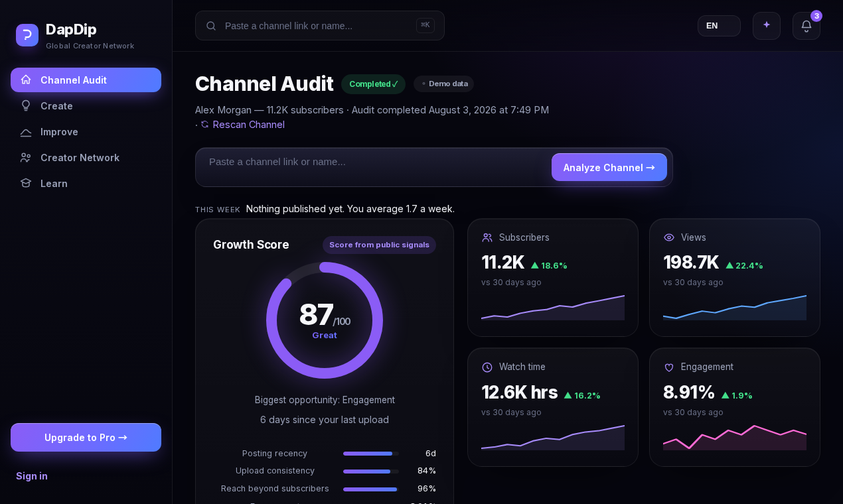Open the EN language selector
This screenshot has width=843, height=504.
coord(719,26)
